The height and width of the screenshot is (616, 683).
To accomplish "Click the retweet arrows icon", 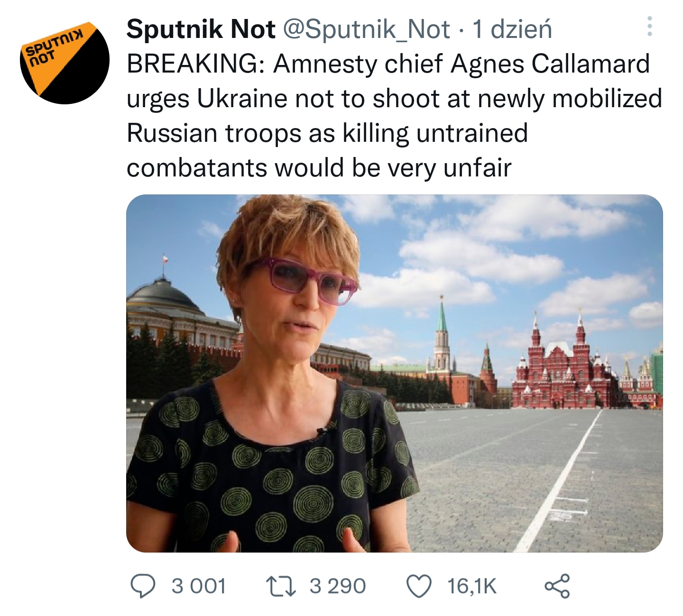I will coord(281,586).
